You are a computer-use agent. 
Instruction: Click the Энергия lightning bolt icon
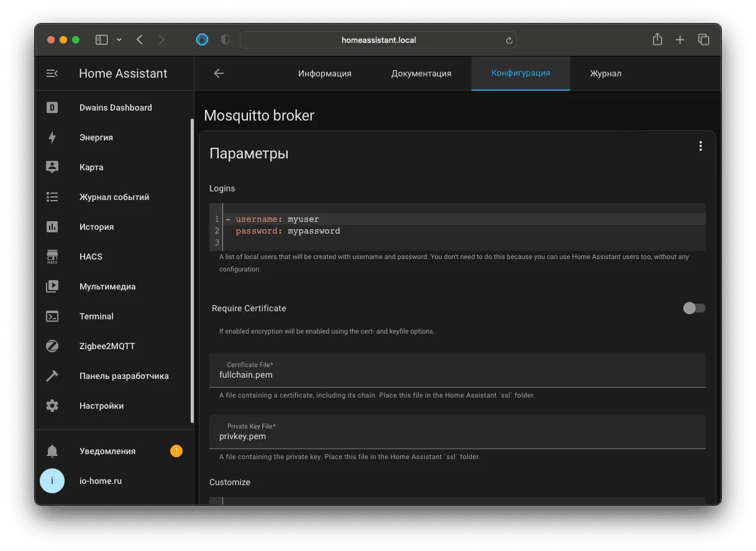tap(52, 137)
